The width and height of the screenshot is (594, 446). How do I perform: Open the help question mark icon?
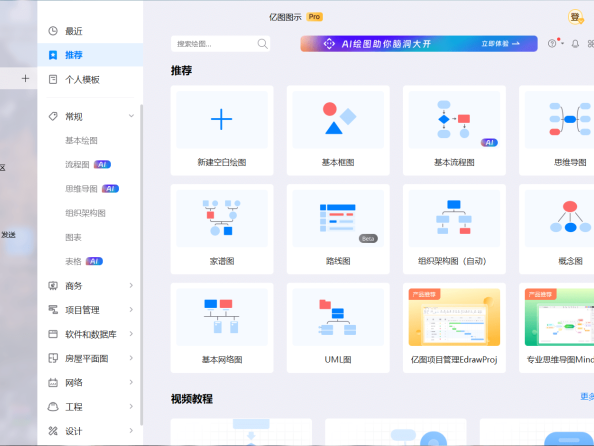click(552, 44)
